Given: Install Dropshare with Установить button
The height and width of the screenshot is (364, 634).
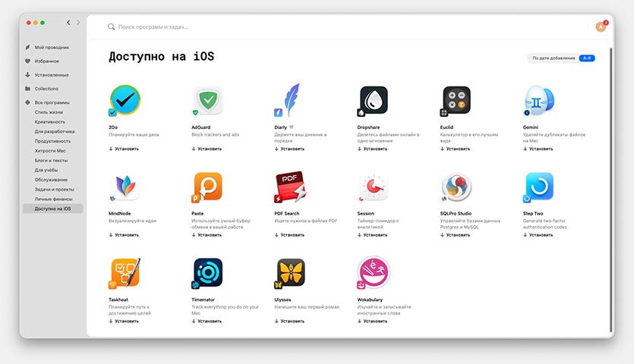Looking at the screenshot, I should click(372, 149).
